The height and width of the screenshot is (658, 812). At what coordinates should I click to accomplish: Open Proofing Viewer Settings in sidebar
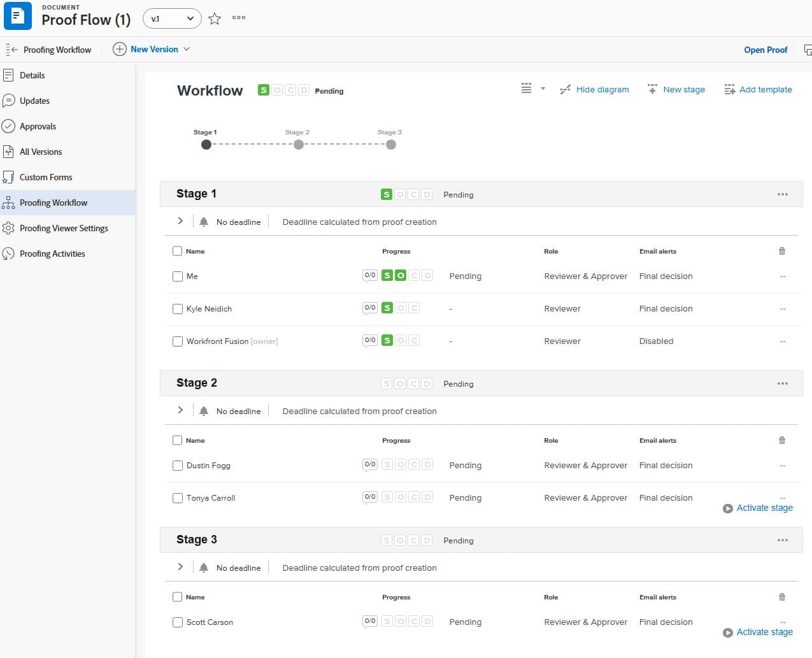click(67, 228)
